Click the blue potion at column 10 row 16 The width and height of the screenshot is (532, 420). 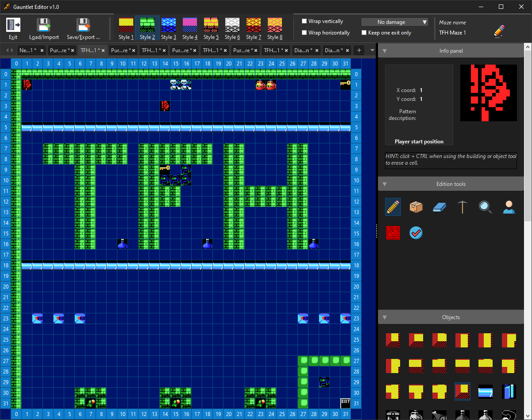pyautogui.click(x=123, y=244)
